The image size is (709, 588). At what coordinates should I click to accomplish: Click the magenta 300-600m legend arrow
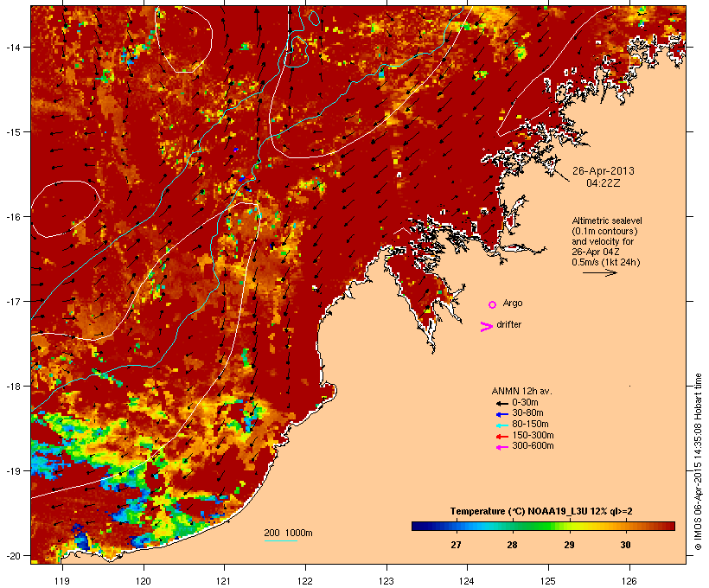(502, 447)
